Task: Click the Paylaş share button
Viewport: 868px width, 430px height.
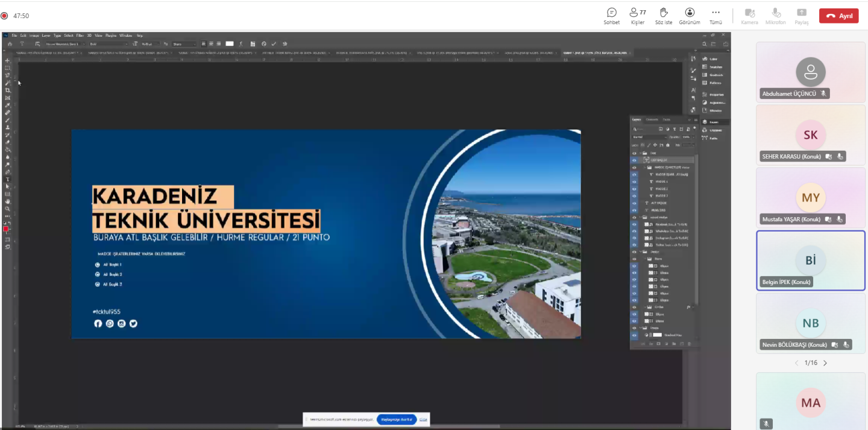Action: point(802,16)
